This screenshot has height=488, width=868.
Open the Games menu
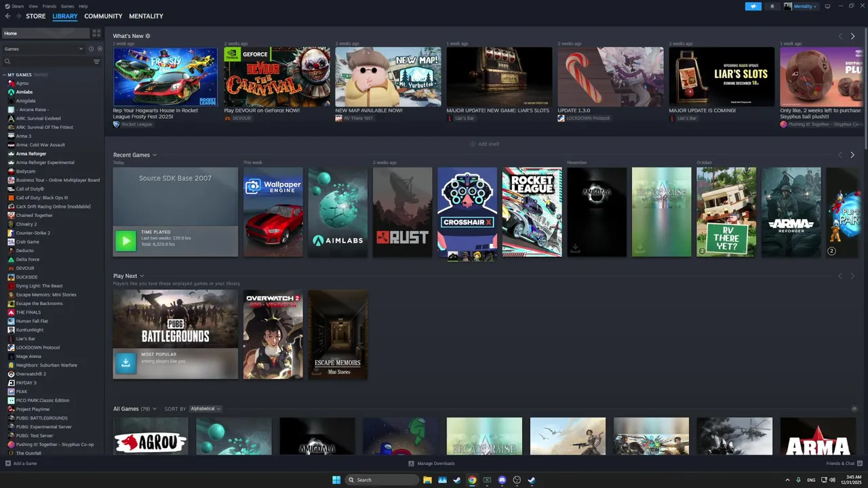click(x=67, y=6)
